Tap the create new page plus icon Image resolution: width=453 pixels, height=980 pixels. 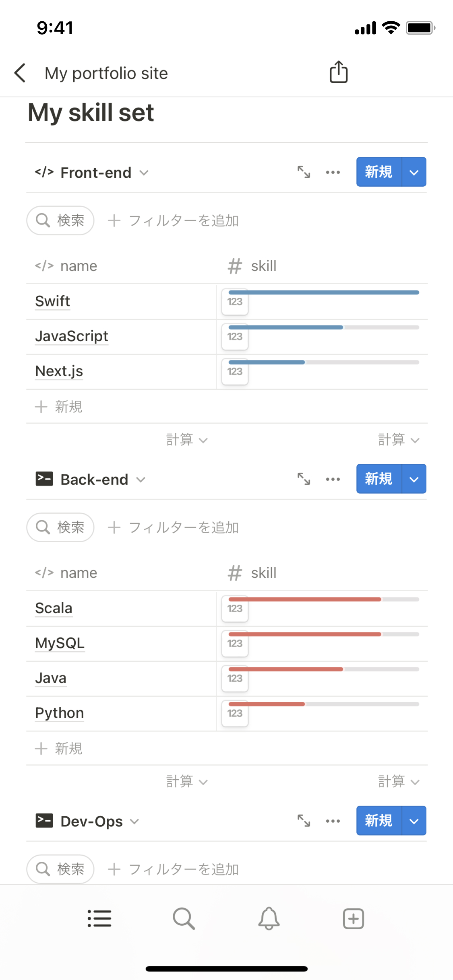click(x=353, y=918)
